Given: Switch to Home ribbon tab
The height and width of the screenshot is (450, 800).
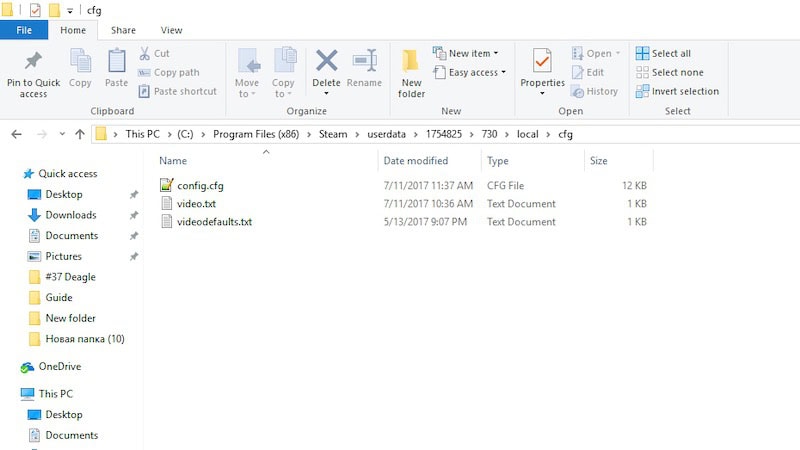Looking at the screenshot, I should pyautogui.click(x=73, y=30).
